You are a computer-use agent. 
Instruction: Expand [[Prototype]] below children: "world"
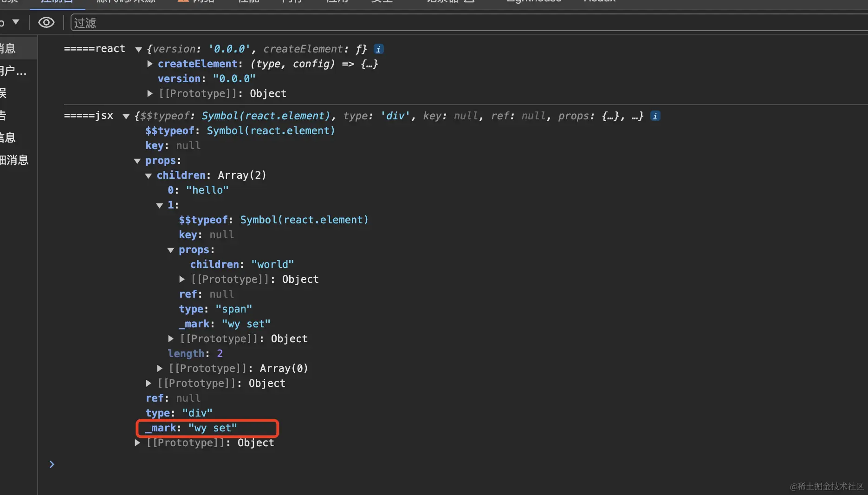pos(182,280)
